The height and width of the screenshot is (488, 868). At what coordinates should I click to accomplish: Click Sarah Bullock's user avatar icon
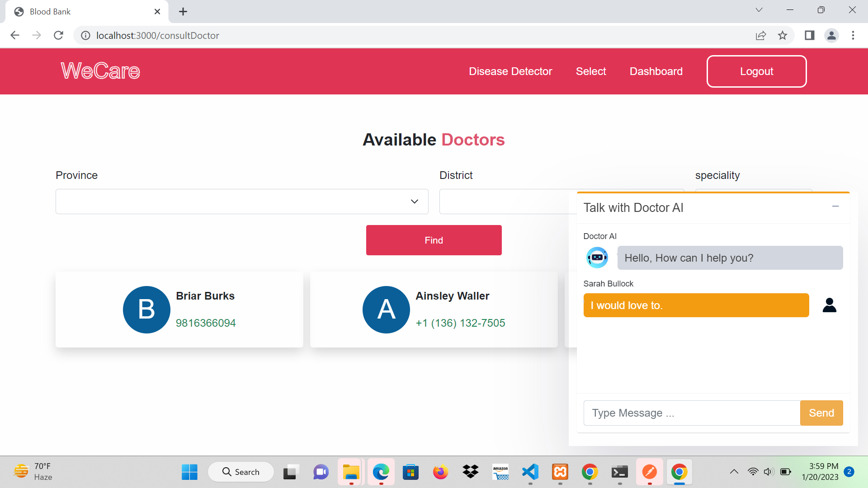pyautogui.click(x=829, y=305)
